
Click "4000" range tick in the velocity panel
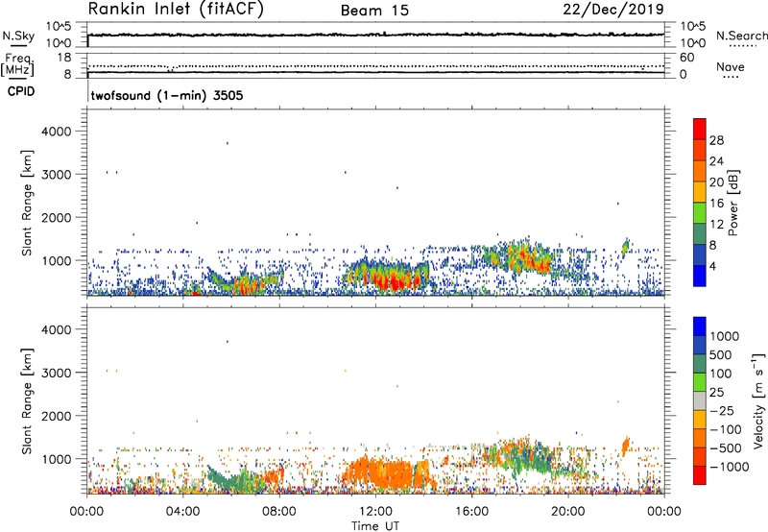click(x=57, y=329)
